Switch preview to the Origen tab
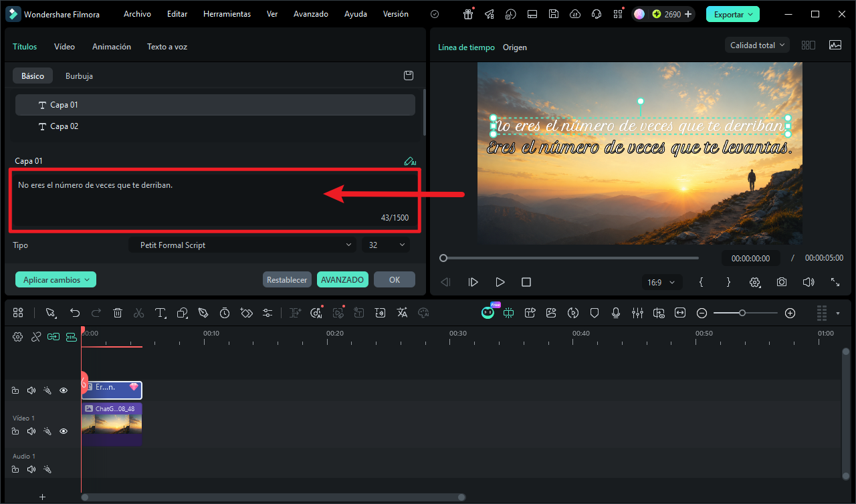Viewport: 856px width, 504px height. pos(515,47)
